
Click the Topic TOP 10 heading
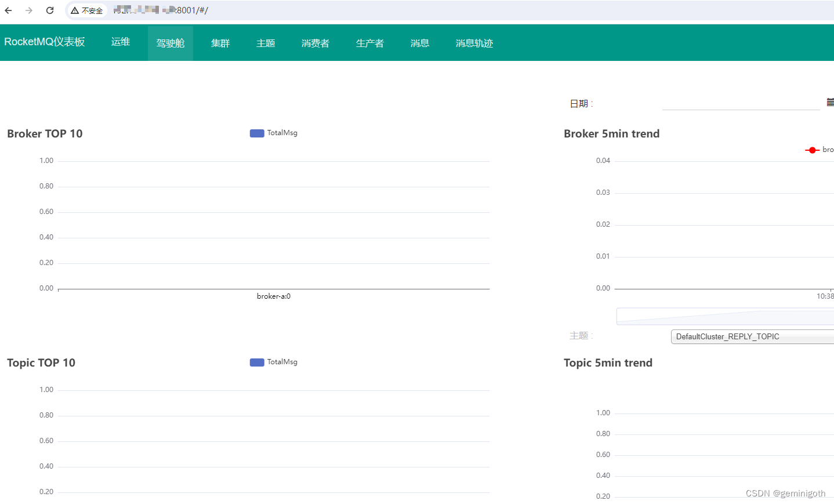[41, 362]
